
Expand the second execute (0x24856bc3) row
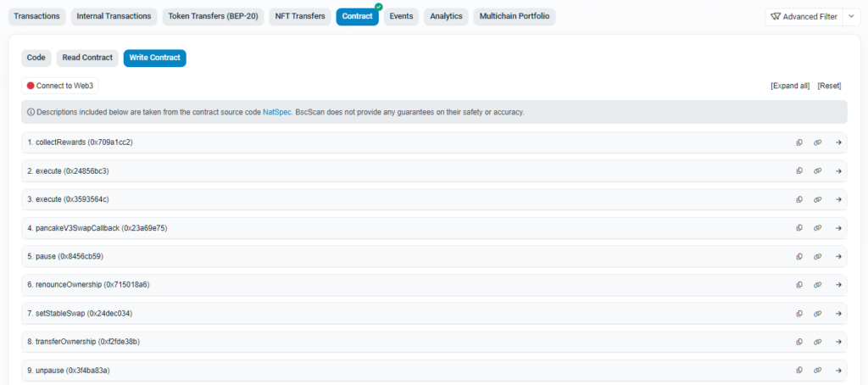[x=838, y=171]
